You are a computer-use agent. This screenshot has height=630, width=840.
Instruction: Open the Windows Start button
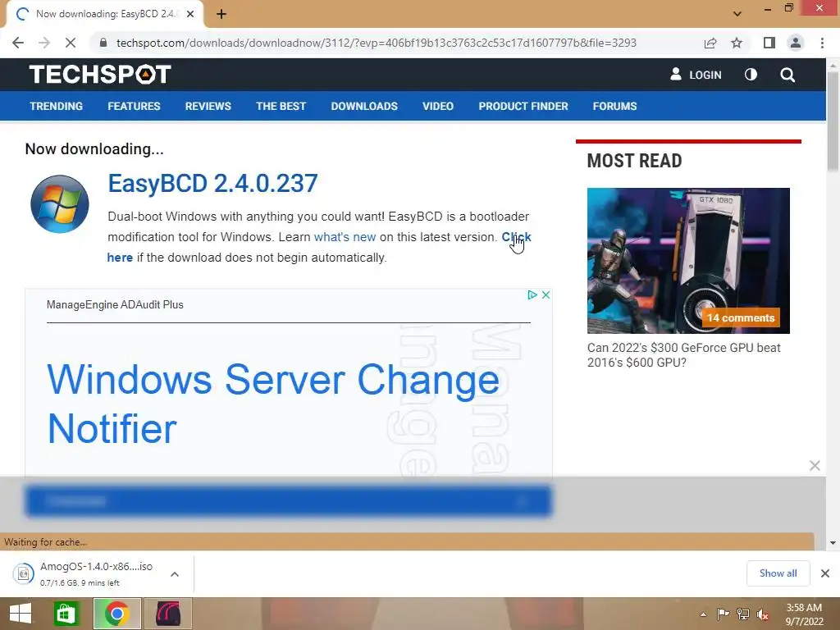(21, 614)
